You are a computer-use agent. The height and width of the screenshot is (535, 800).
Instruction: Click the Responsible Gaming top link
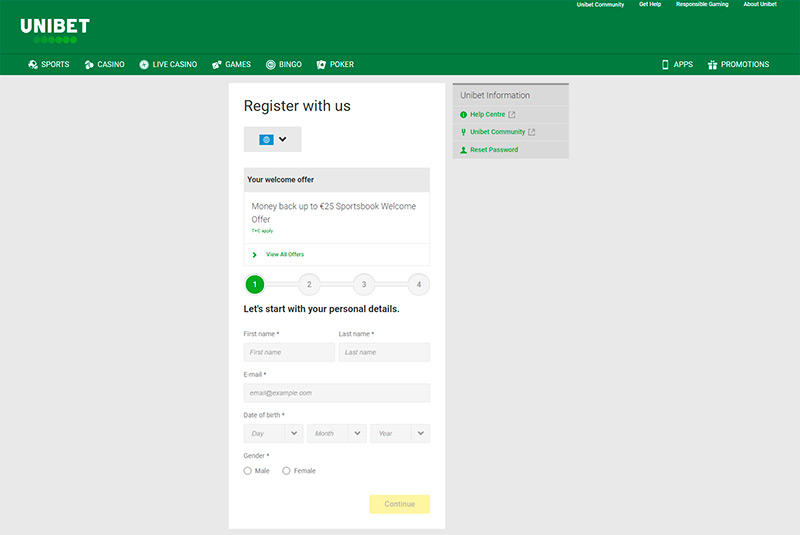702,4
